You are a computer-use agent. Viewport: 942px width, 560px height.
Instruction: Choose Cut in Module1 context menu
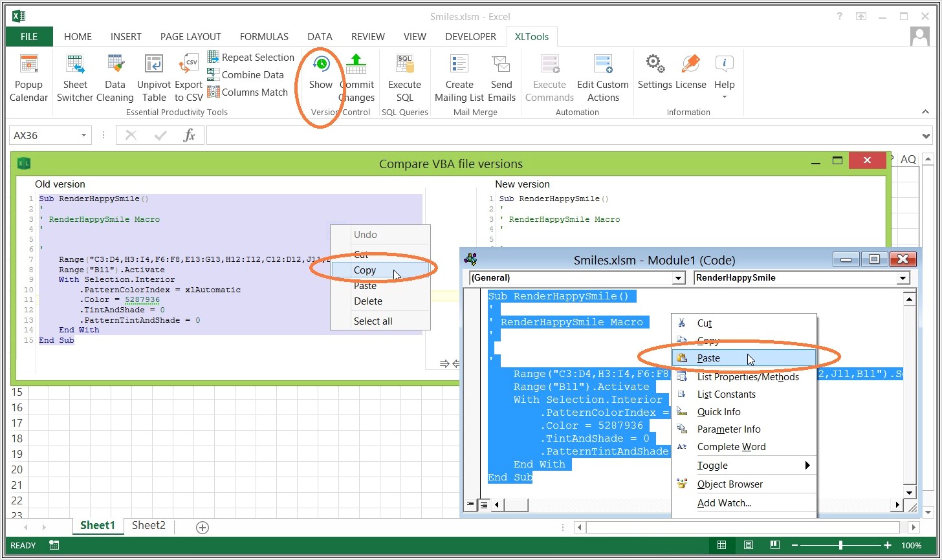tap(744, 323)
